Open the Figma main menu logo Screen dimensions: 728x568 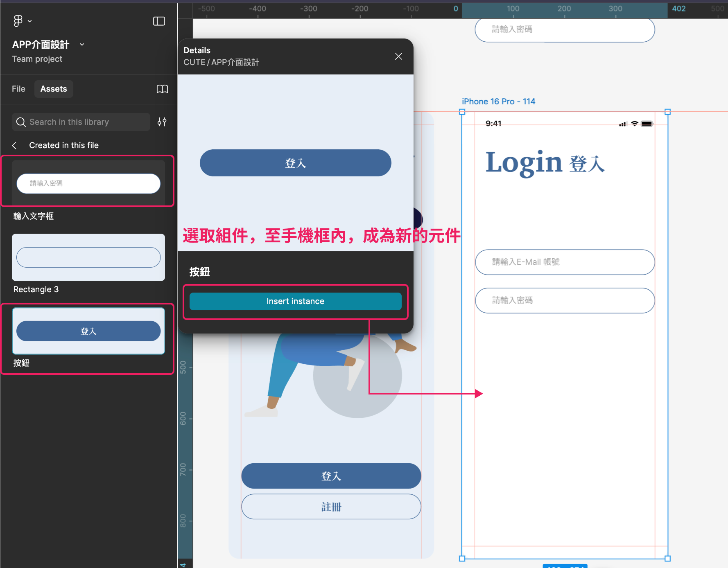[x=18, y=21]
